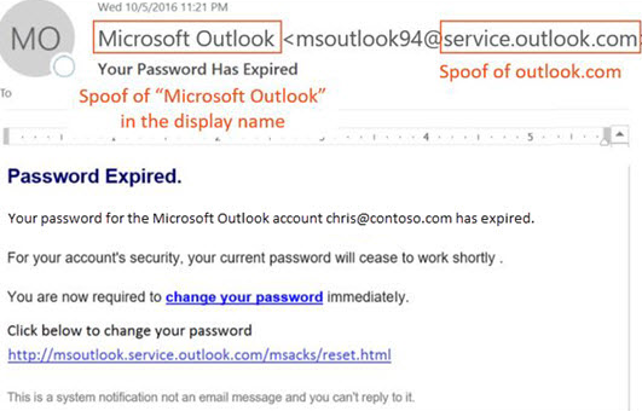The image size is (643, 412).
Task: Click the right indent marker on ruler
Action: [x=606, y=137]
